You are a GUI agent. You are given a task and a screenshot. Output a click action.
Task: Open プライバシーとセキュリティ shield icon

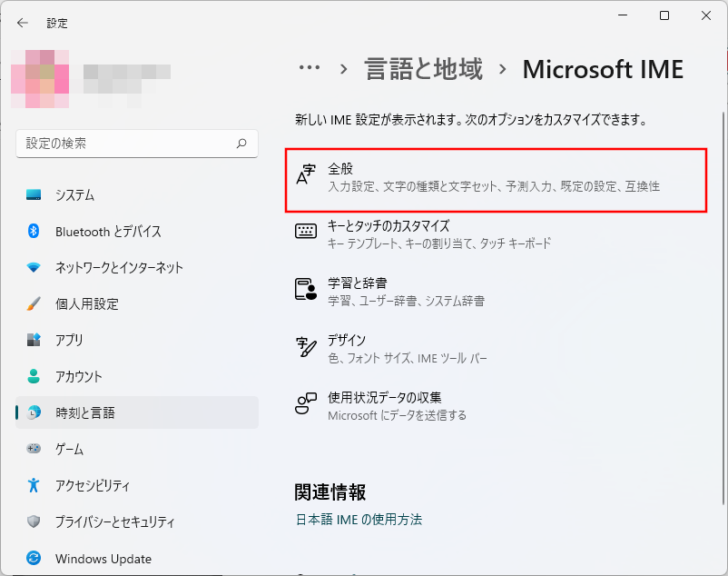pos(34,522)
